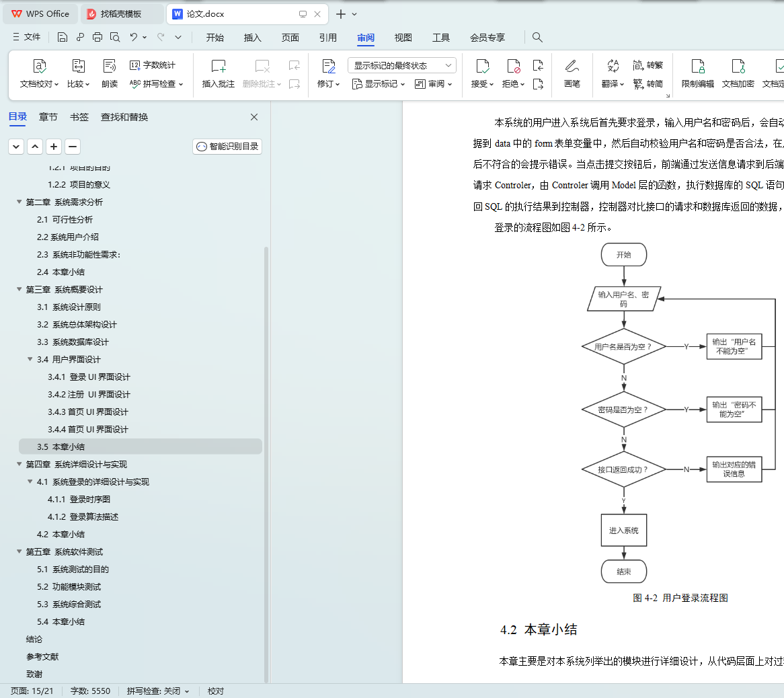Click the plus promote heading button
This screenshot has width=784, height=698.
[54, 147]
